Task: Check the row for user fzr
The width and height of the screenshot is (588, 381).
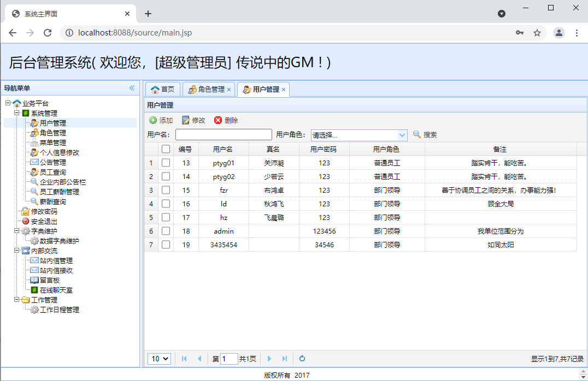Action: point(166,190)
